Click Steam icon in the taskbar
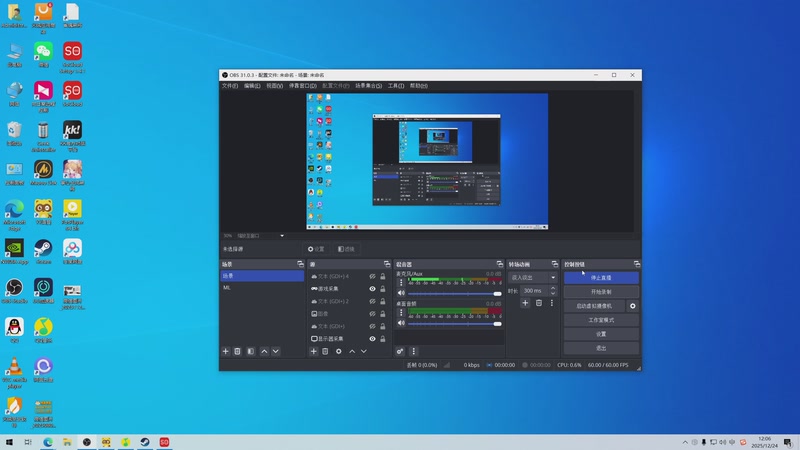The height and width of the screenshot is (450, 800). click(145, 442)
